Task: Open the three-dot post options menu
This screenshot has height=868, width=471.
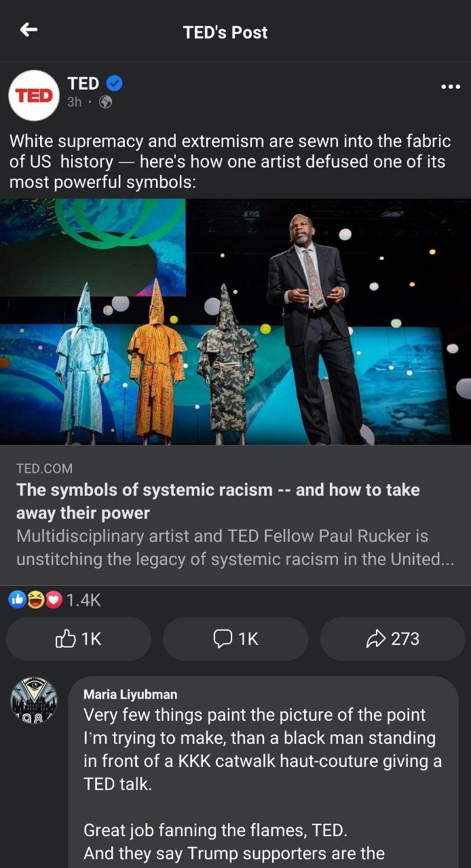Action: click(x=451, y=87)
